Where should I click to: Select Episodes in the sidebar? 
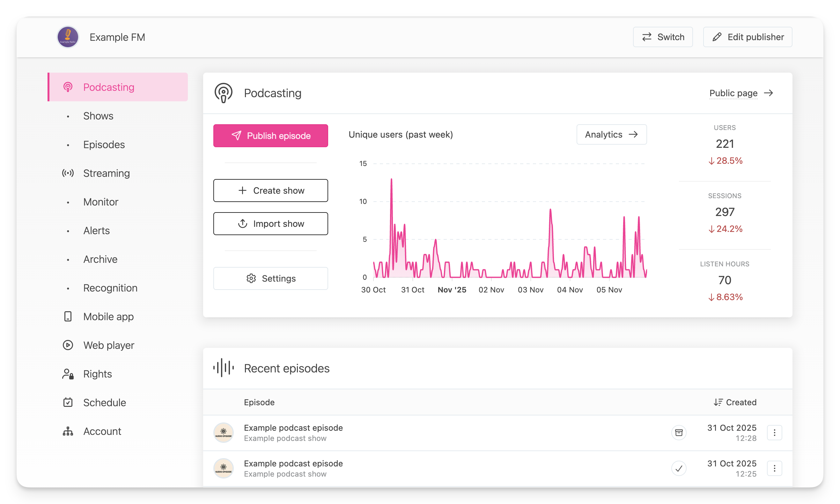104,145
